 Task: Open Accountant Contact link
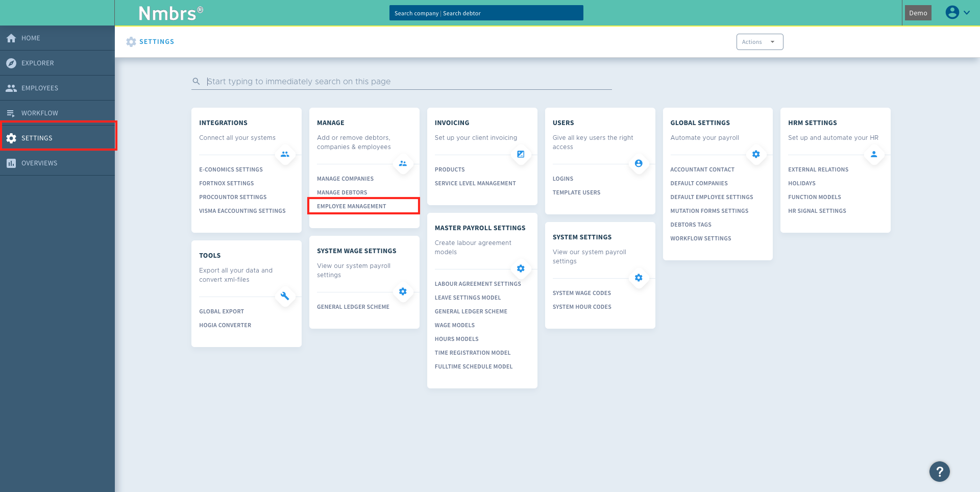(x=702, y=169)
